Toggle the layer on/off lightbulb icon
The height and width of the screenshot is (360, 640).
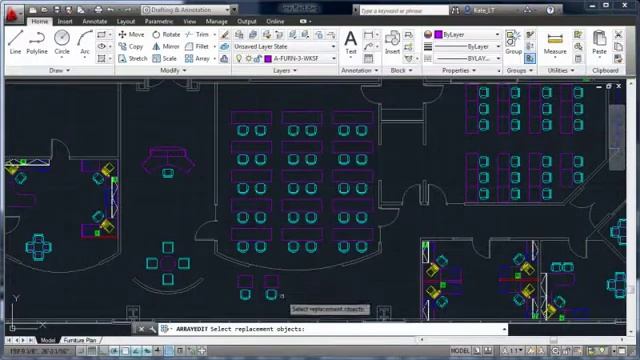coord(239,59)
